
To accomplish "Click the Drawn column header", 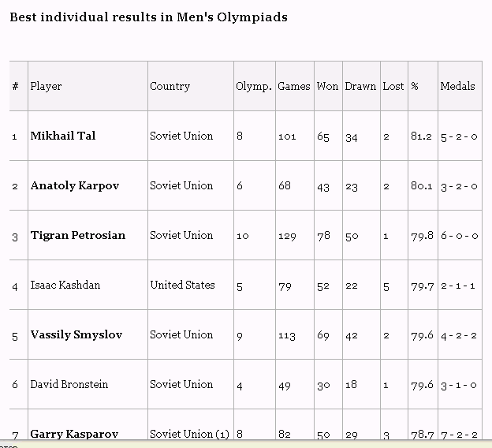I will point(360,86).
